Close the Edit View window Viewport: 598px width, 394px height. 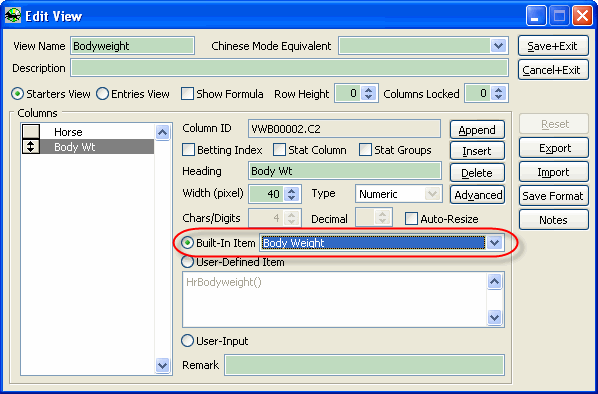pyautogui.click(x=582, y=16)
